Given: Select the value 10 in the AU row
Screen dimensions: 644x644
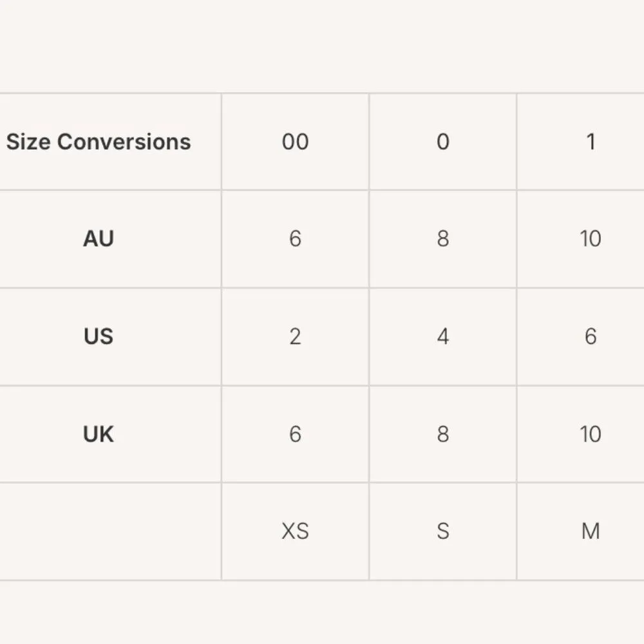Looking at the screenshot, I should [x=590, y=239].
